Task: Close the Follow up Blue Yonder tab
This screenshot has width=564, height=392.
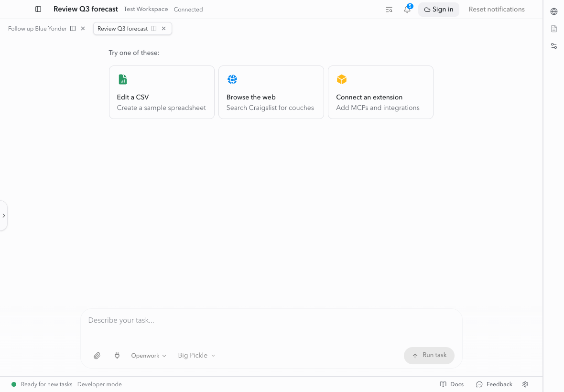Action: [x=83, y=29]
